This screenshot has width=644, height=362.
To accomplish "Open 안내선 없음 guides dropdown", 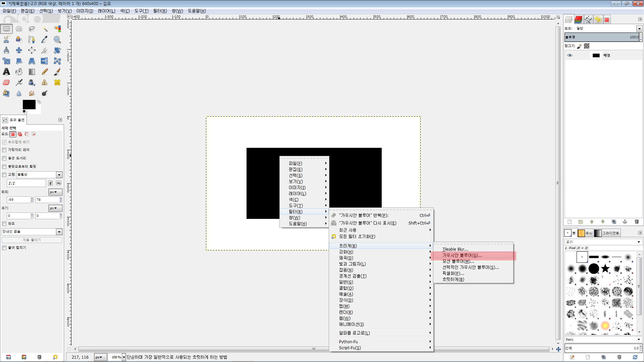I will click(32, 232).
